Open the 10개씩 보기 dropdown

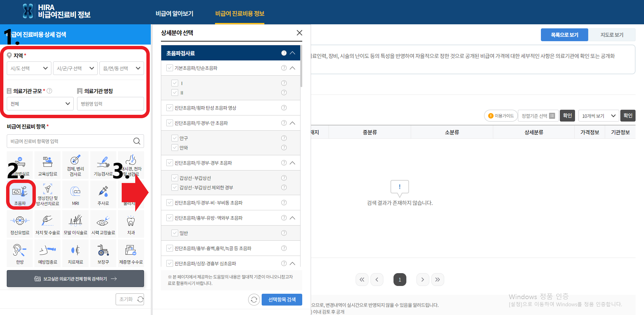coord(599,116)
